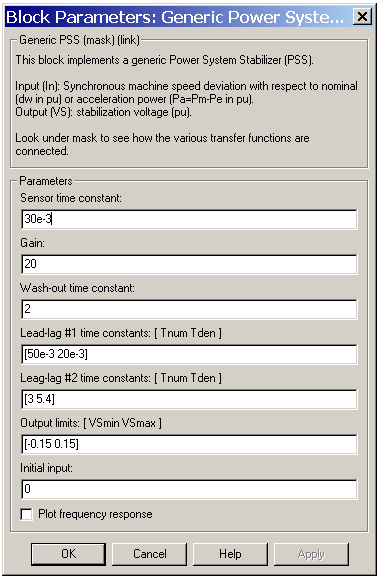Screen dimensions: 388x578
Task: Enable the Plot frequency response checkbox
Action: 27,514
